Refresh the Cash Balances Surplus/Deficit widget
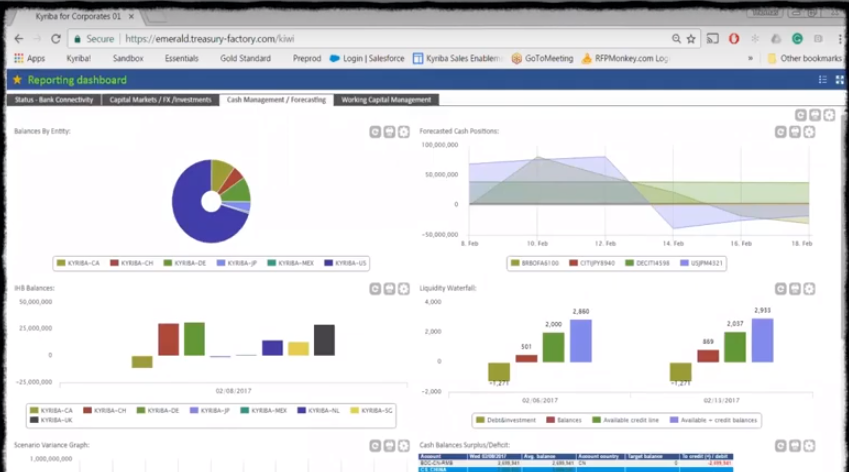Screen dimensions: 849x472 click(780, 445)
